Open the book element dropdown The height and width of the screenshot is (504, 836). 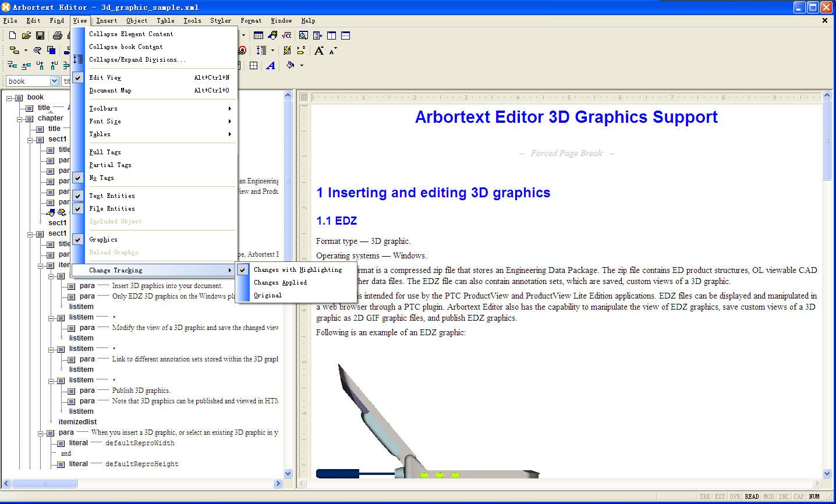[54, 81]
